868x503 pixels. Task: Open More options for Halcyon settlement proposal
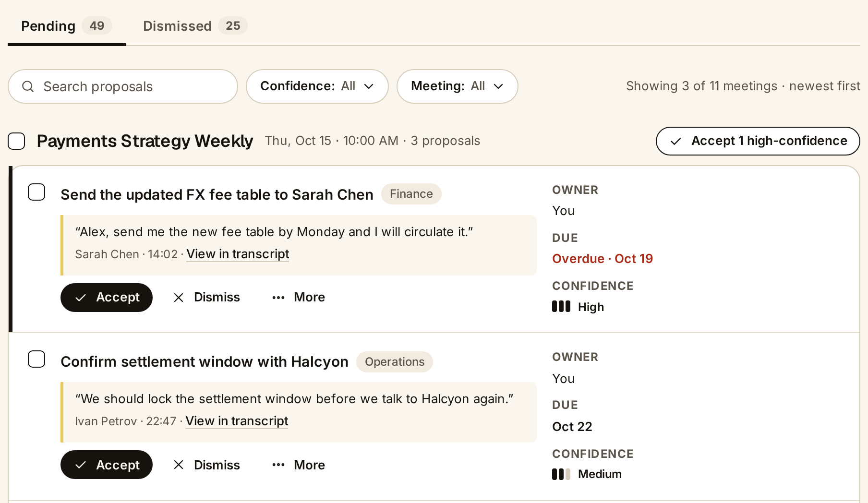coord(299,465)
